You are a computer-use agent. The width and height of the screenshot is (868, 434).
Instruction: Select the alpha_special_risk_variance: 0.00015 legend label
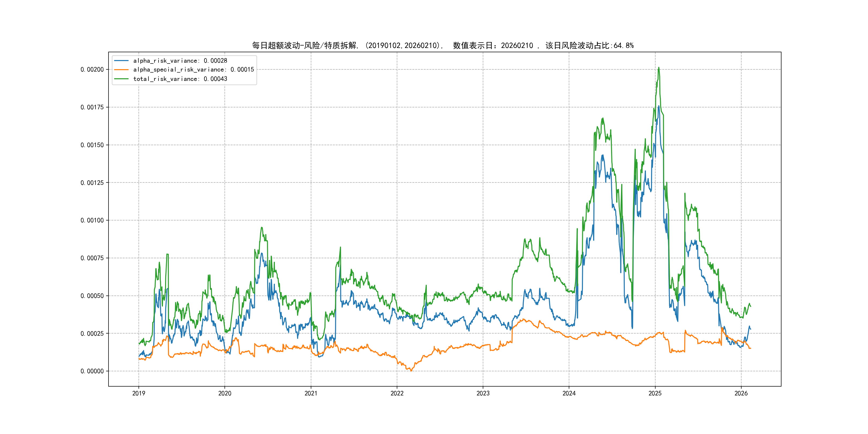tap(193, 70)
